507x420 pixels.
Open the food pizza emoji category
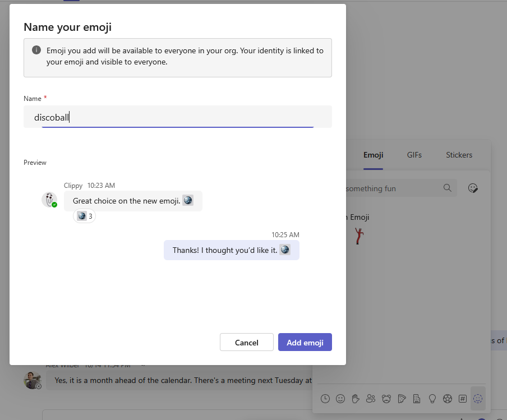tap(402, 399)
